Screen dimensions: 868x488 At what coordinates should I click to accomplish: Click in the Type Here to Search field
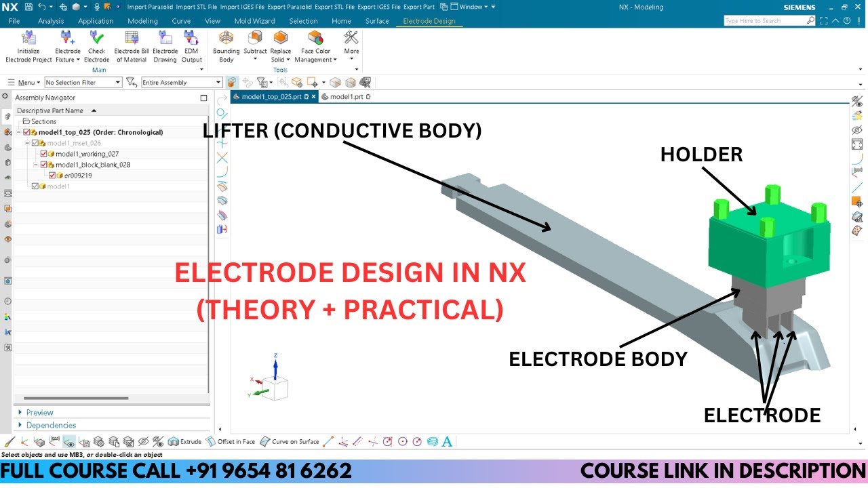pos(770,21)
